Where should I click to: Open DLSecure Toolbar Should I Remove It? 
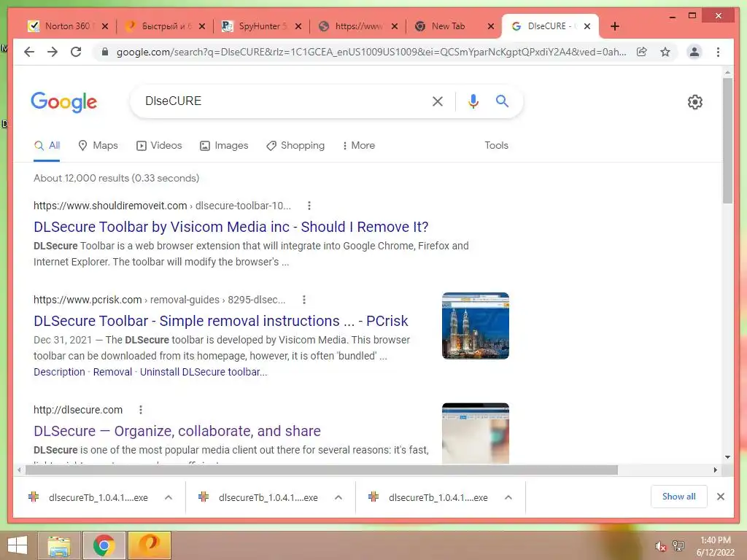tap(231, 227)
